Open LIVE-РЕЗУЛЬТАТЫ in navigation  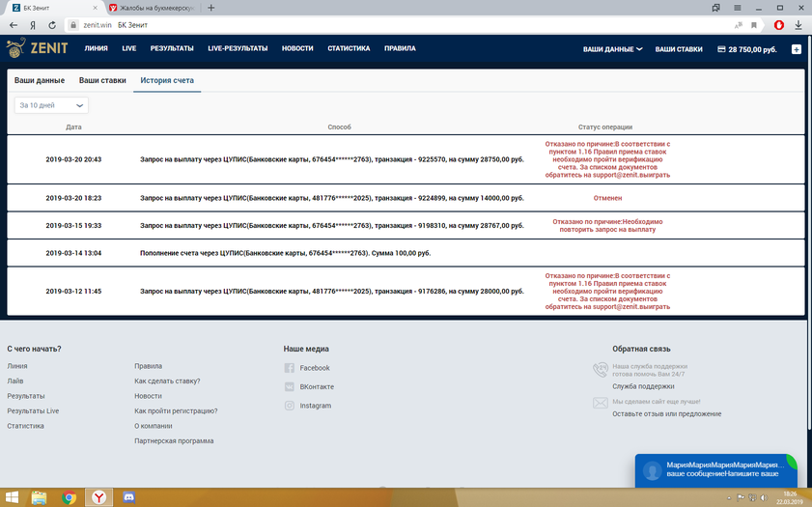click(238, 48)
